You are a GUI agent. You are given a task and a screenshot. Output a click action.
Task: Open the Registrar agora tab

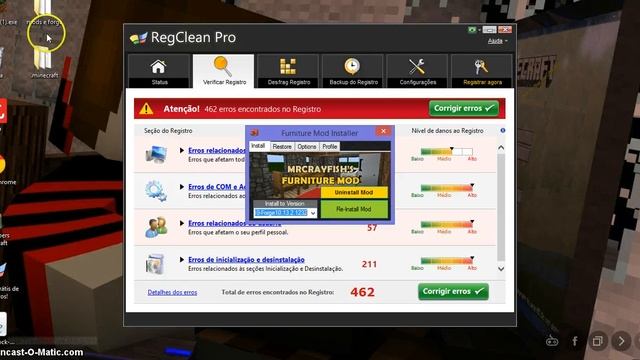click(x=482, y=71)
